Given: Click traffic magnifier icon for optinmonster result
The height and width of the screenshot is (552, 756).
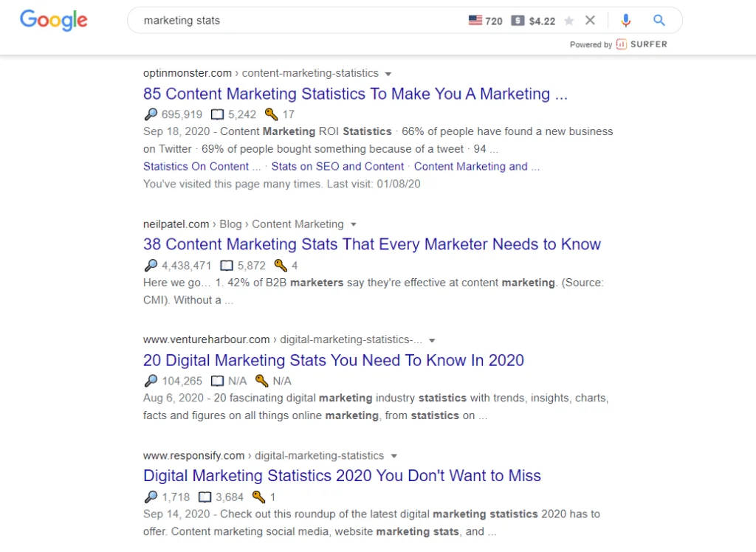Looking at the screenshot, I should tap(151, 114).
